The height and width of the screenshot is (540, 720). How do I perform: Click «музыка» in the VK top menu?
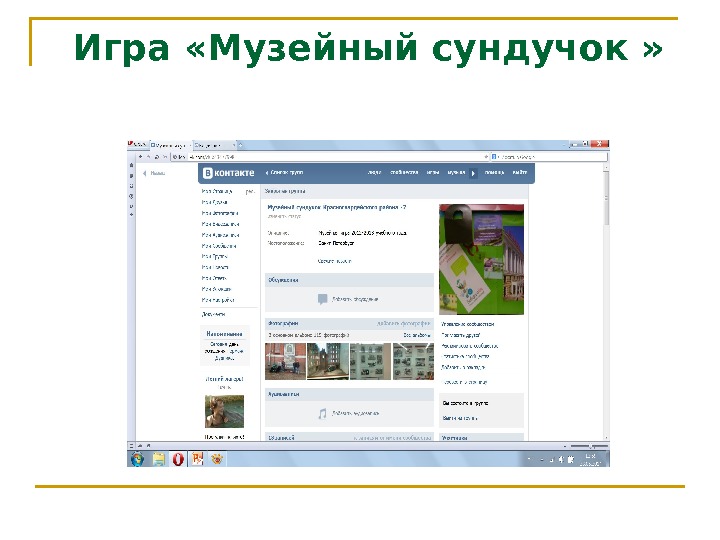click(x=456, y=172)
